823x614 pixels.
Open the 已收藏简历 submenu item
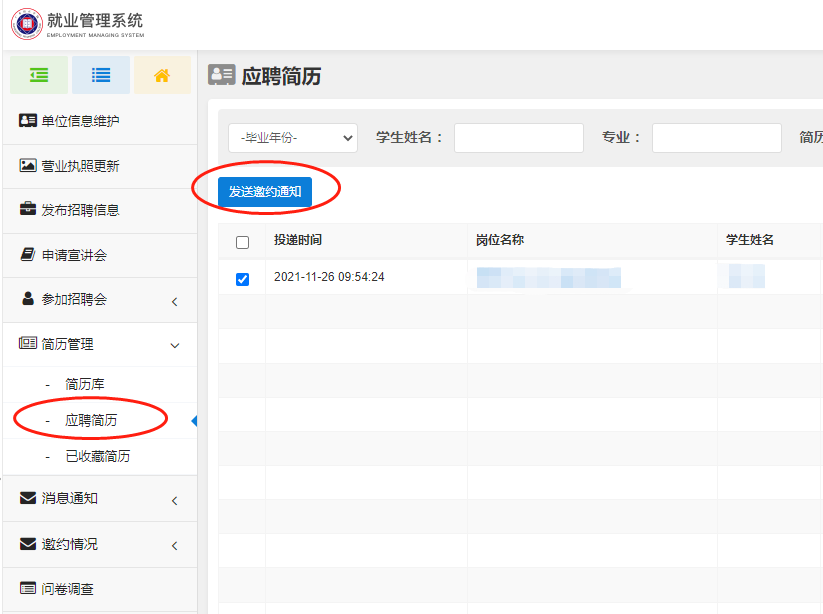(97, 457)
